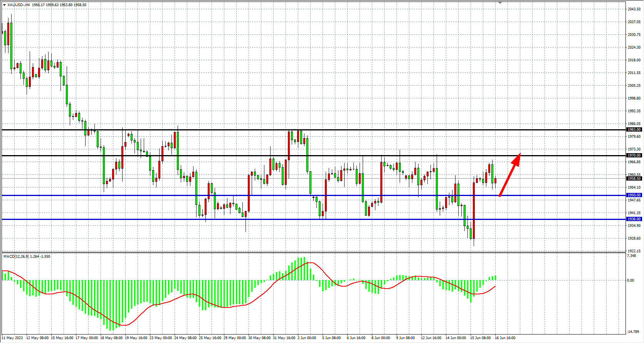
Task: Click the 7.348 MACD scale value
Action: pyautogui.click(x=631, y=256)
